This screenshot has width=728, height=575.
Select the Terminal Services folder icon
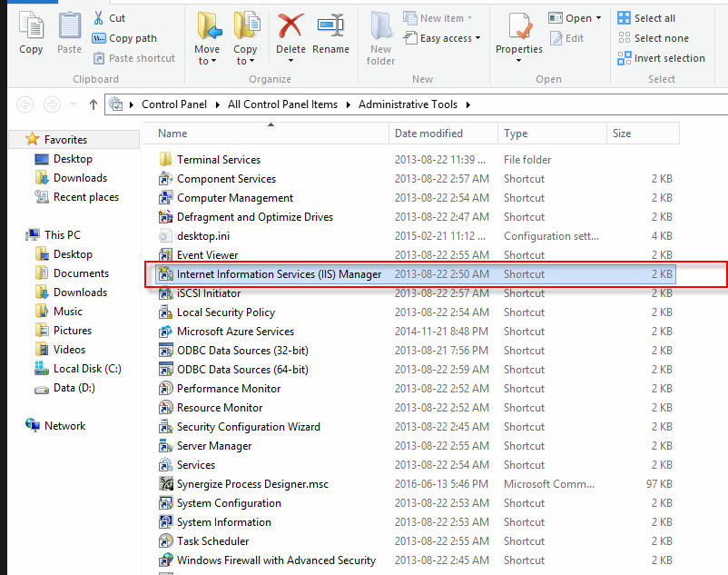pyautogui.click(x=166, y=159)
